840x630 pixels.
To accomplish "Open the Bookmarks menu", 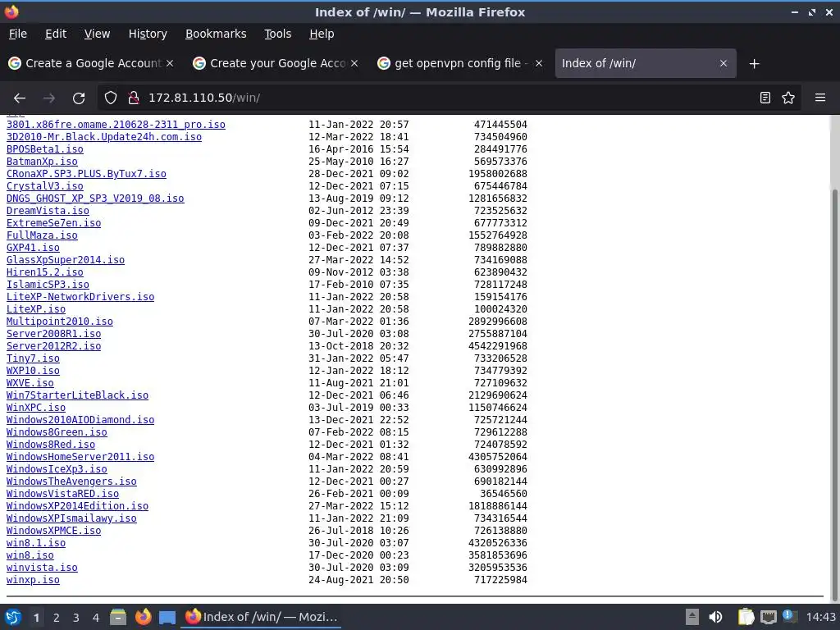I will coord(216,34).
